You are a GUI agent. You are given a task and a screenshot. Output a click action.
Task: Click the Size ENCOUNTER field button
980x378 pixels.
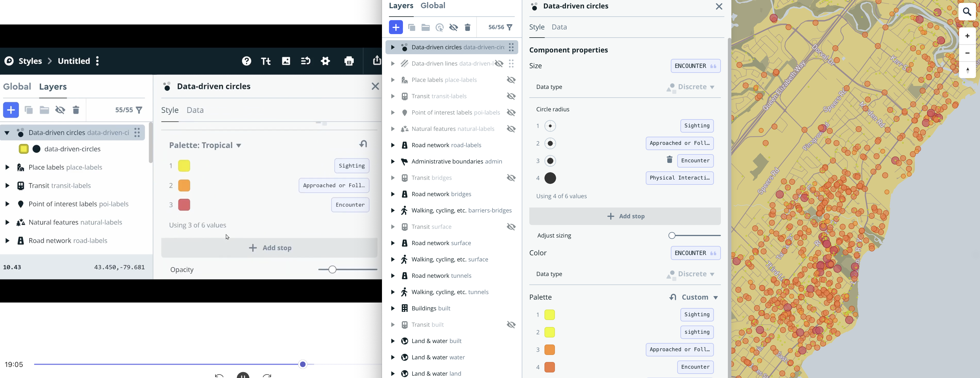[x=695, y=66]
